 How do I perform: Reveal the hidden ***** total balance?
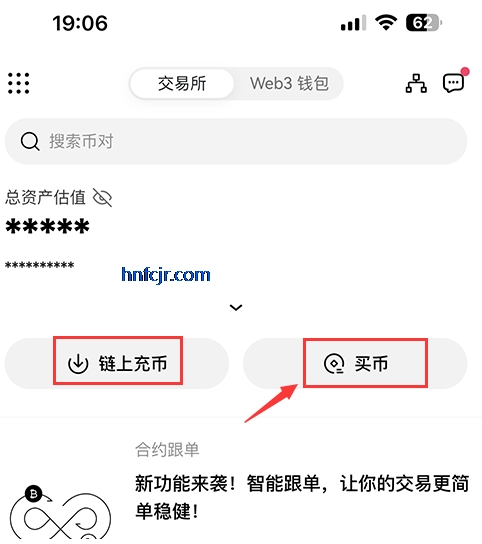pyautogui.click(x=48, y=227)
